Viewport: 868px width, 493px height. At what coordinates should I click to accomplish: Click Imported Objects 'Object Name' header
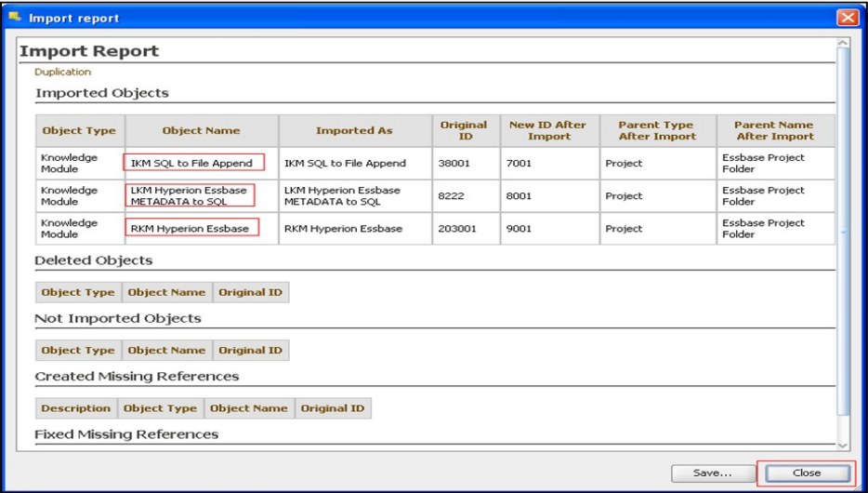click(x=202, y=131)
